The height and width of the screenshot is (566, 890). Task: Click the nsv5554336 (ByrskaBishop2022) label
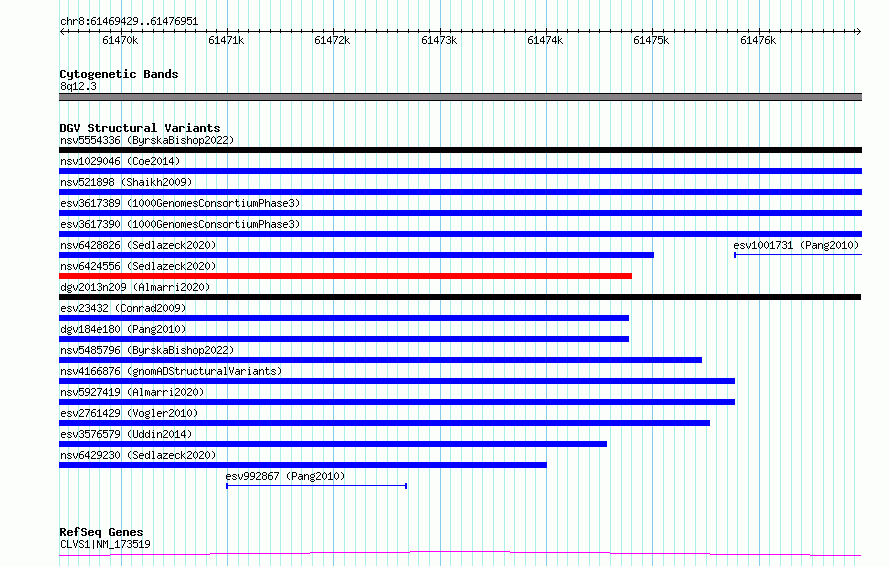pyautogui.click(x=147, y=140)
